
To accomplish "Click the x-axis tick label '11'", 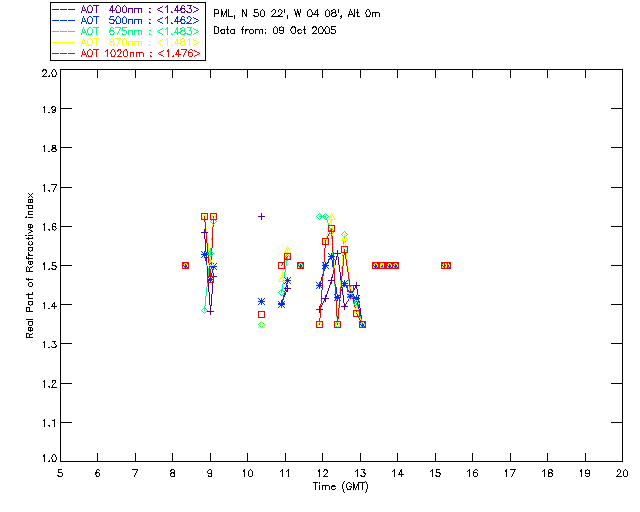I will coord(285,473).
